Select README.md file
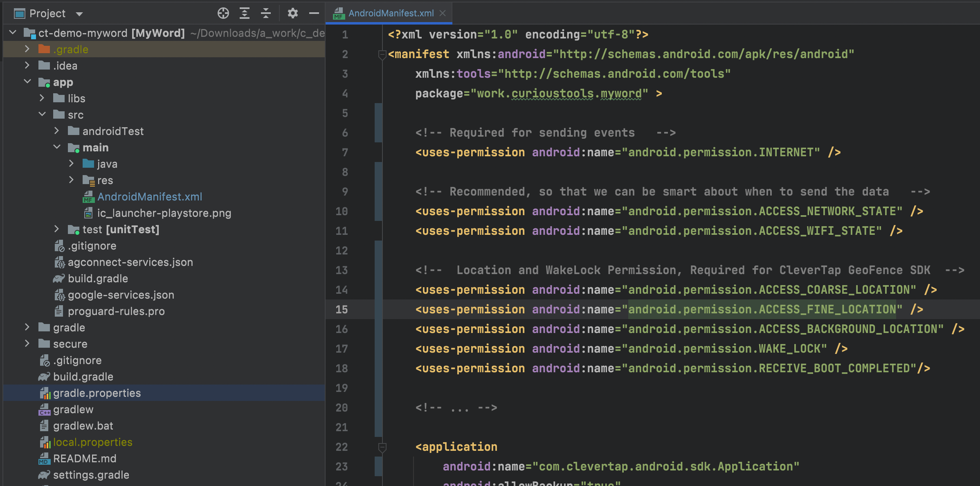 pos(85,459)
